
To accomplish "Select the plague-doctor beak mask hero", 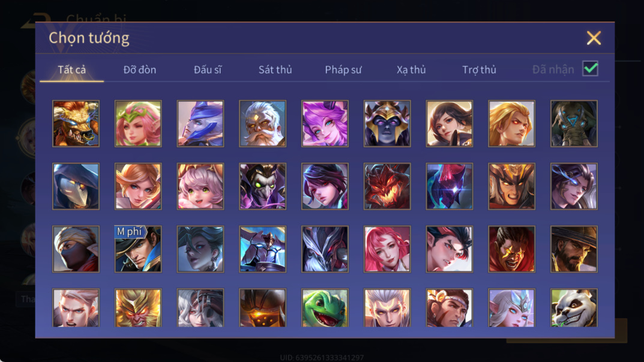I will [76, 187].
